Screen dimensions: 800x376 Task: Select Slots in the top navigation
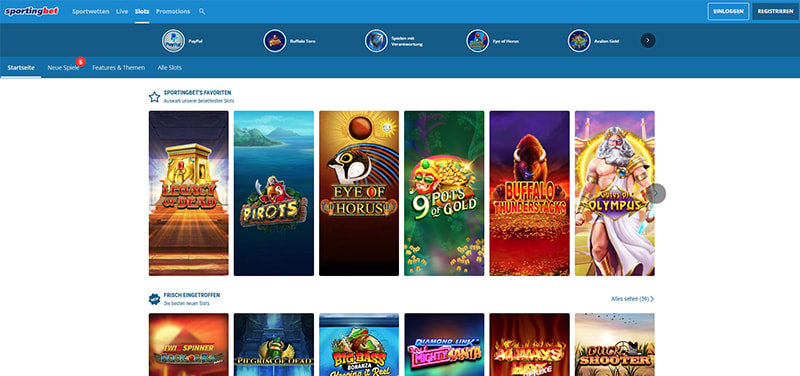(x=142, y=11)
